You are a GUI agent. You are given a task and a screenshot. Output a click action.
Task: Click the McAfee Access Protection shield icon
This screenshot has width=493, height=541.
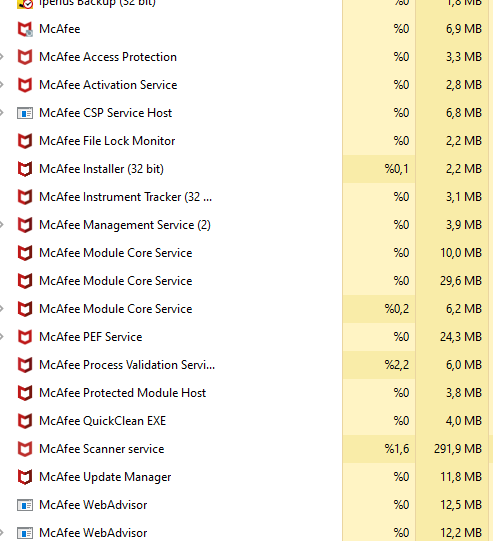[25, 57]
